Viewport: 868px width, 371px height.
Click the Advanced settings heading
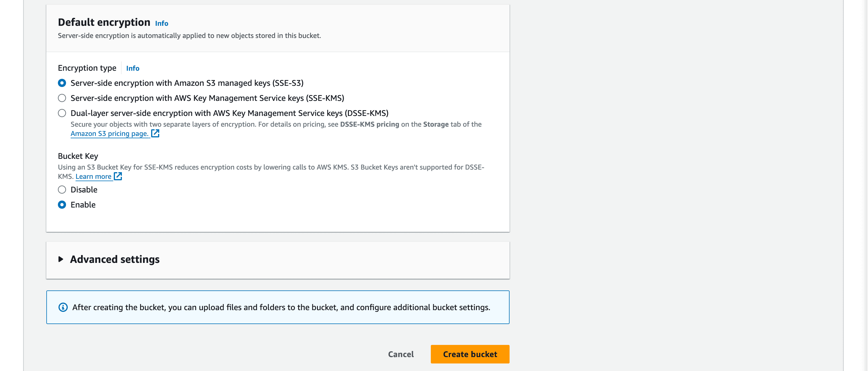click(x=115, y=259)
